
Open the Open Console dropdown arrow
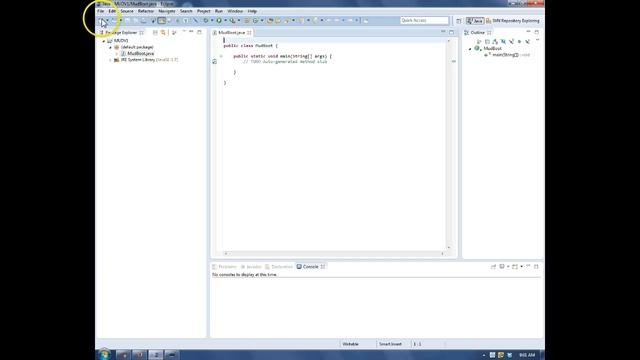tap(521, 267)
